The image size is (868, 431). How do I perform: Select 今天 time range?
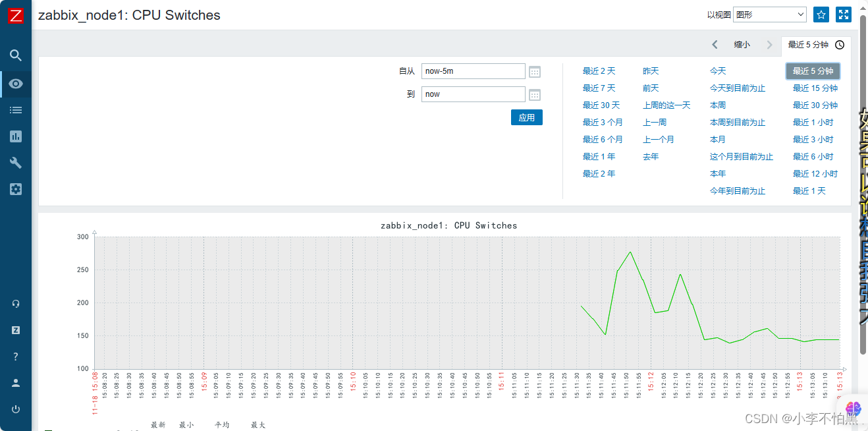tap(718, 71)
